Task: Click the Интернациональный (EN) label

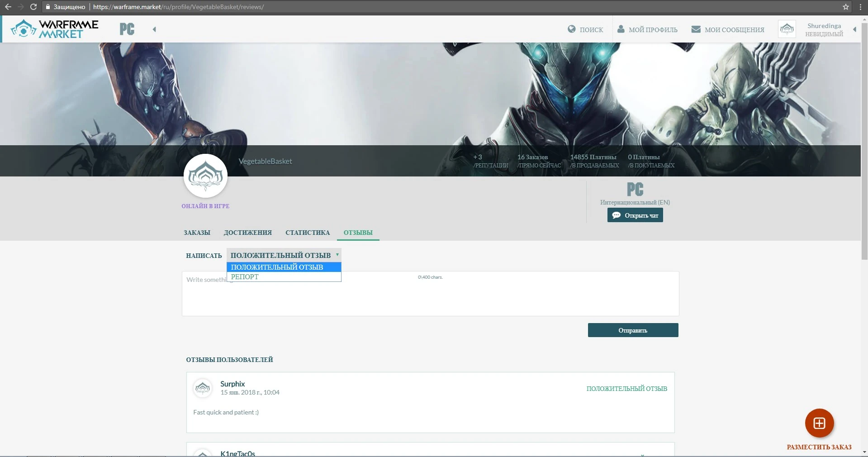Action: 635,202
